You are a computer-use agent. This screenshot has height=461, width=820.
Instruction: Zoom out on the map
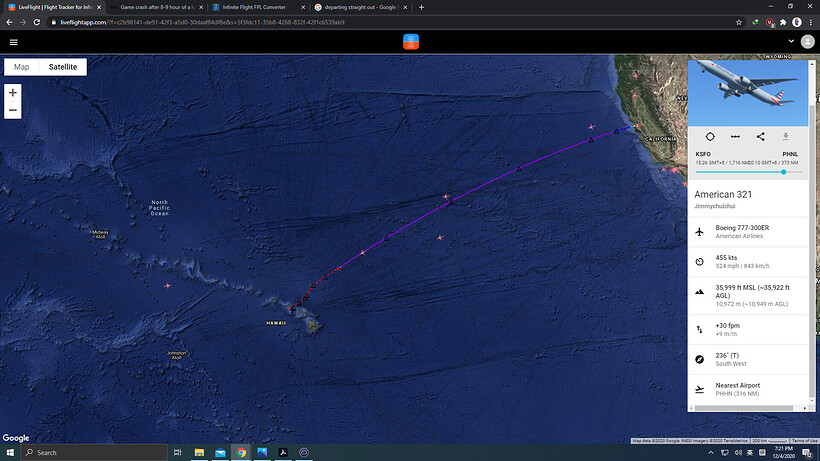13,110
